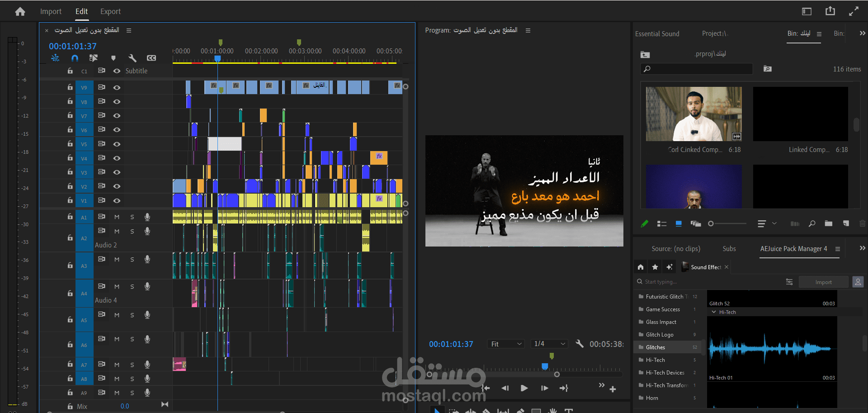Switch to the Export workspace tab
Screen dimensions: 868x413
[110, 11]
